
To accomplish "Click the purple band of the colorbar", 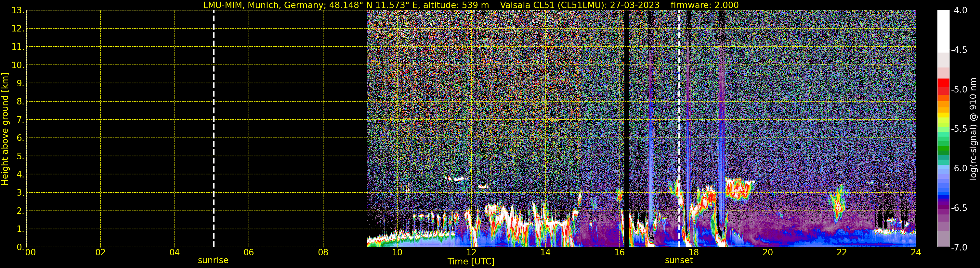I will pyautogui.click(x=943, y=208).
